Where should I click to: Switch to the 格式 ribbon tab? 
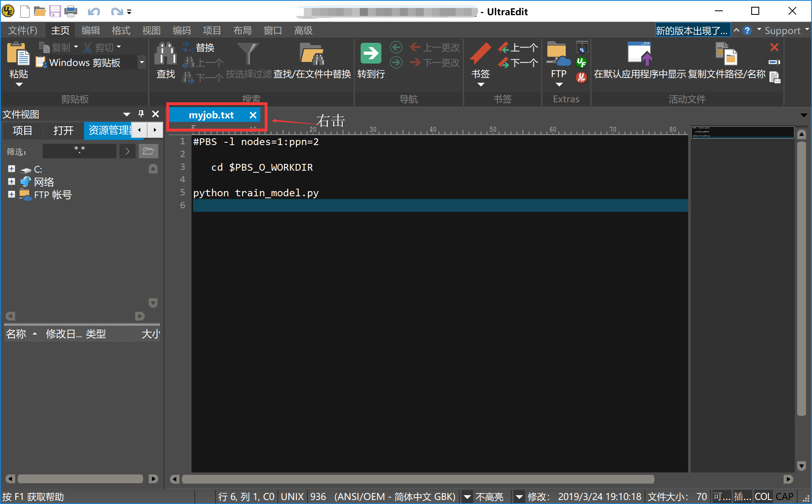point(121,30)
